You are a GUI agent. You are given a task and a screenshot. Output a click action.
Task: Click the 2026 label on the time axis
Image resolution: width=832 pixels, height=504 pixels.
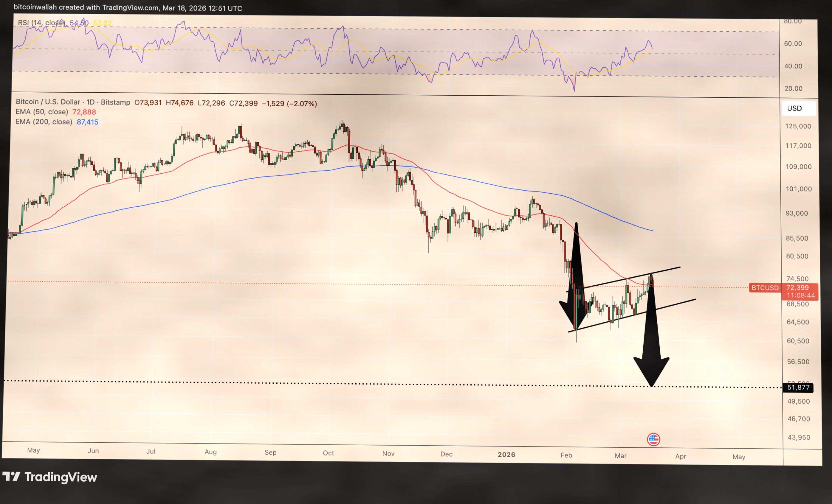(506, 455)
